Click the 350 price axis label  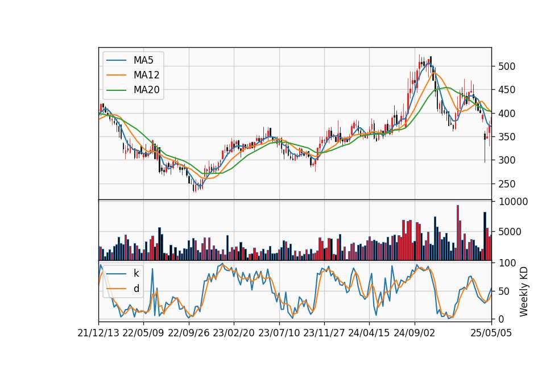[507, 137]
